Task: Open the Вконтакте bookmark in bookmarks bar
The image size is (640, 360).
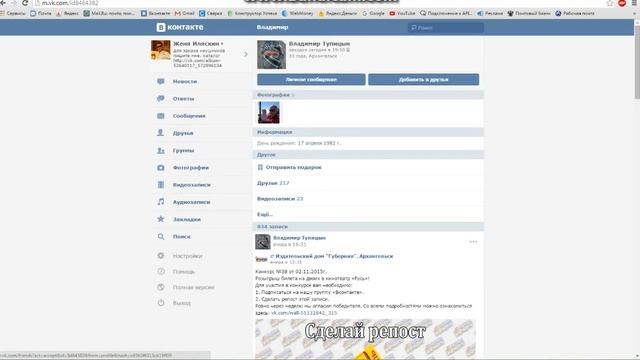Action: click(x=156, y=13)
